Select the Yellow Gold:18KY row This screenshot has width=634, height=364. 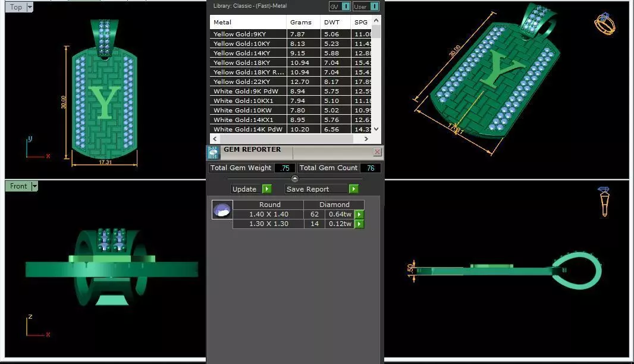(290, 62)
